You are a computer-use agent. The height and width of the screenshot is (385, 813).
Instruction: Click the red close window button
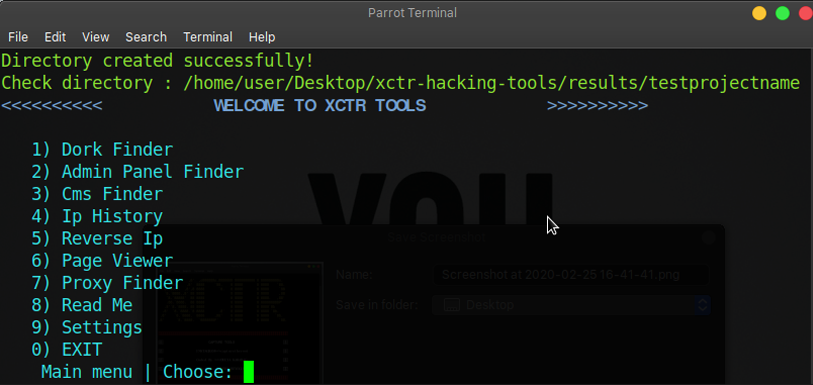806,13
